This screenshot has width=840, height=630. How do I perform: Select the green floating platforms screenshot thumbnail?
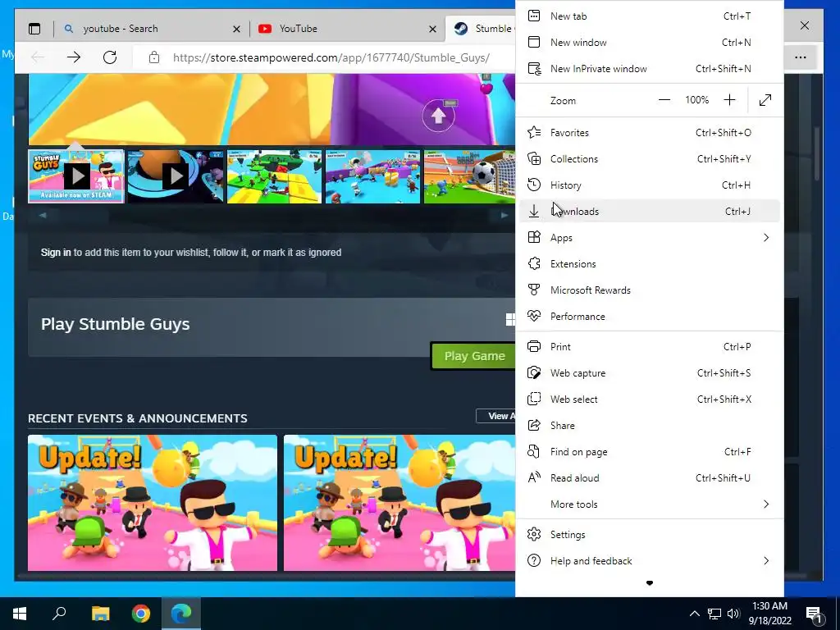pyautogui.click(x=274, y=176)
